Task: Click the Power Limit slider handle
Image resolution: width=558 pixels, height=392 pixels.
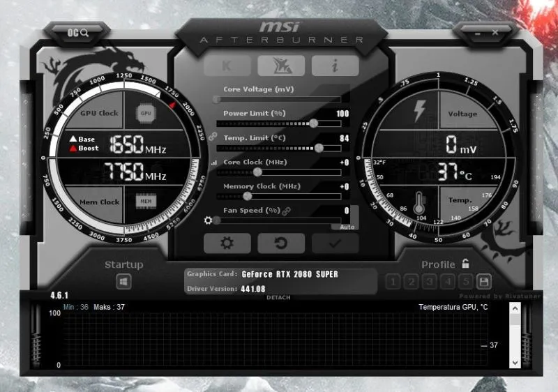Action: 313,123
